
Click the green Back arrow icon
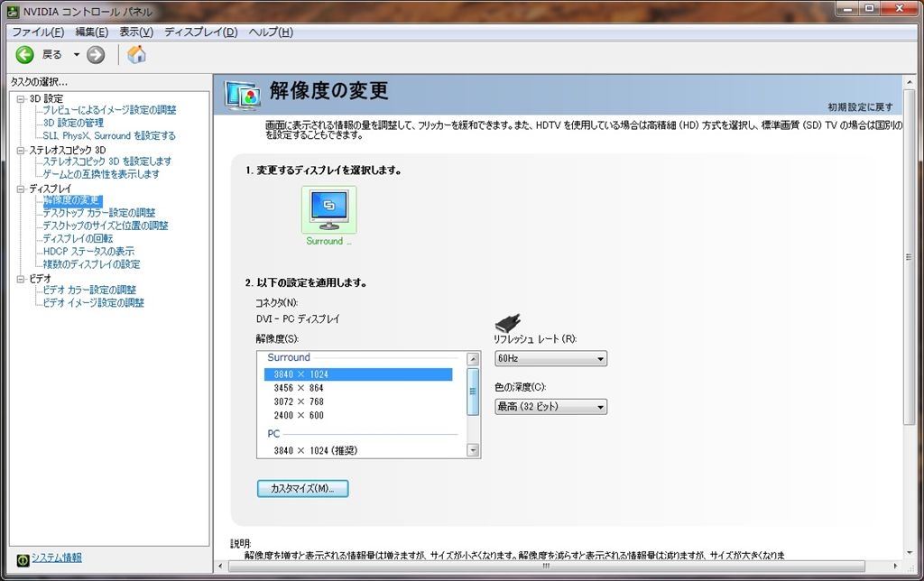pyautogui.click(x=24, y=55)
